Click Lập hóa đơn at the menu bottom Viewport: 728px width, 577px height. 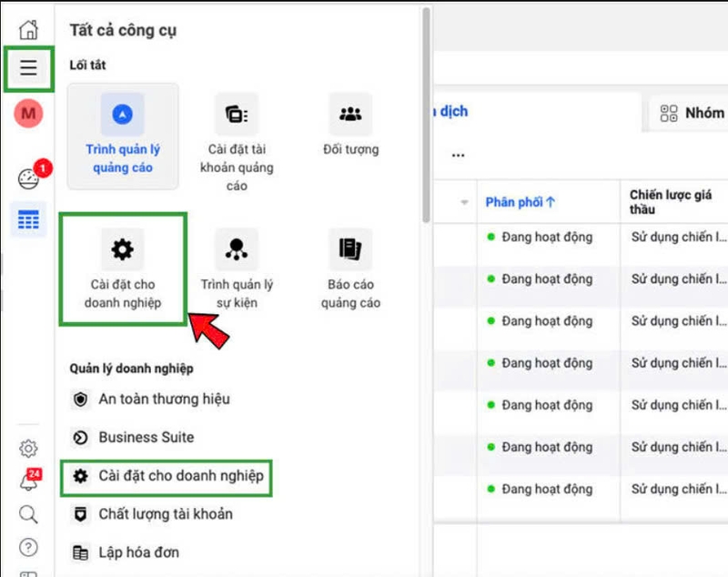tap(137, 552)
